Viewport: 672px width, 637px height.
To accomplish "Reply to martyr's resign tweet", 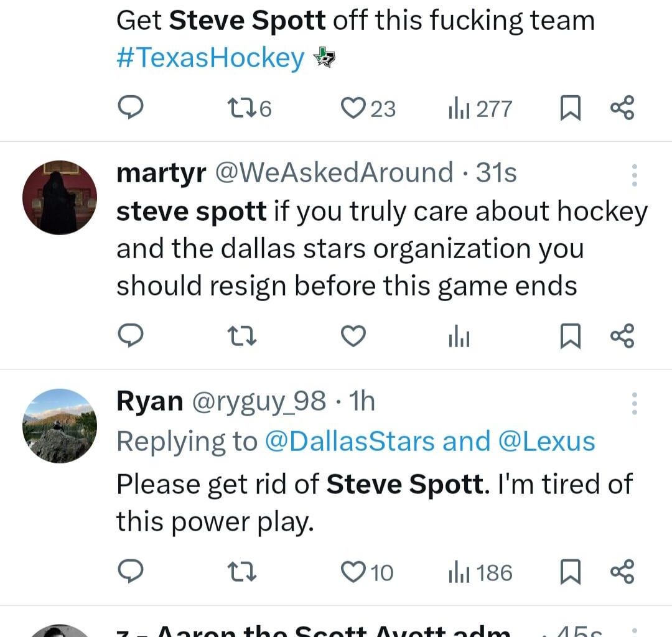I will [x=131, y=337].
